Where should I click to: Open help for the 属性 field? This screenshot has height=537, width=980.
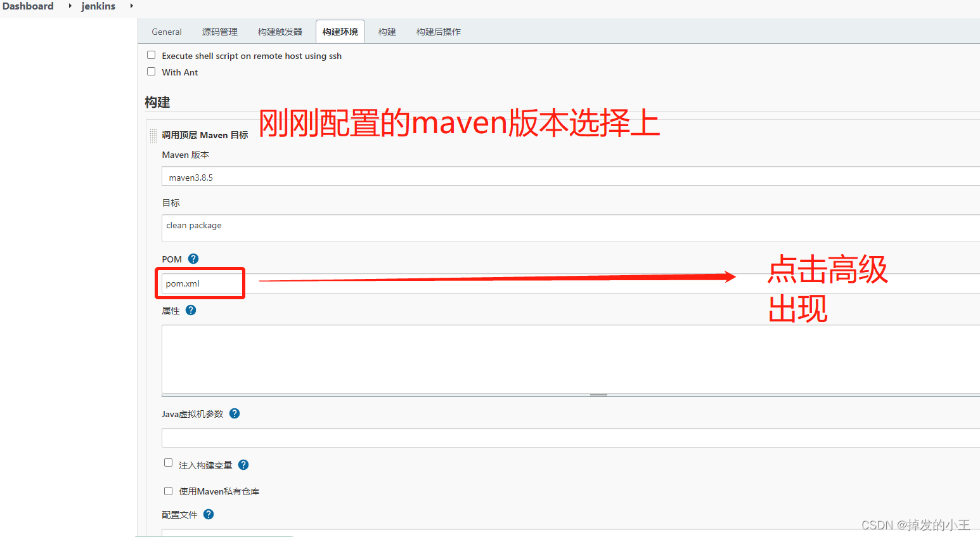(191, 310)
